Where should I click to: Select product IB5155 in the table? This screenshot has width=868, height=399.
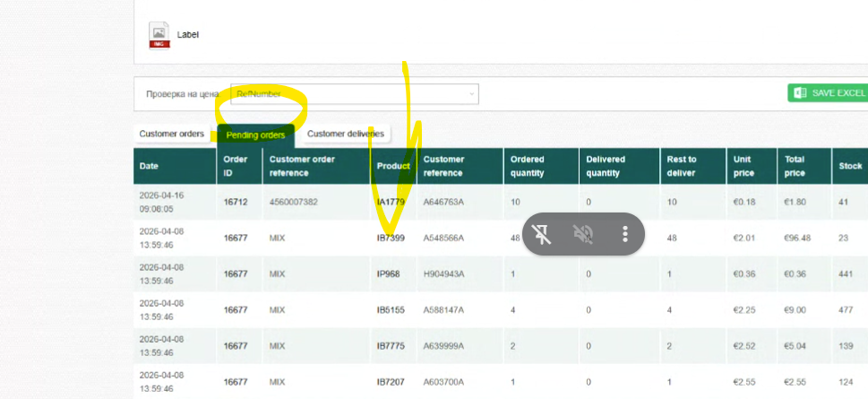point(391,310)
